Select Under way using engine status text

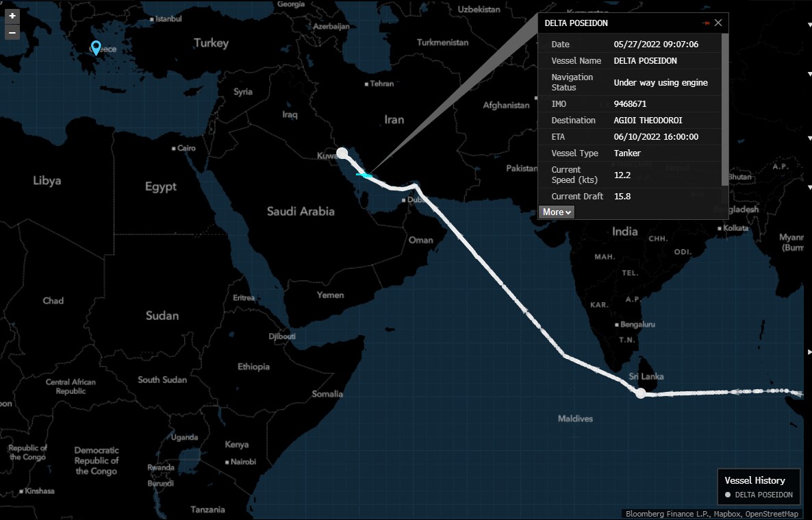(x=660, y=82)
